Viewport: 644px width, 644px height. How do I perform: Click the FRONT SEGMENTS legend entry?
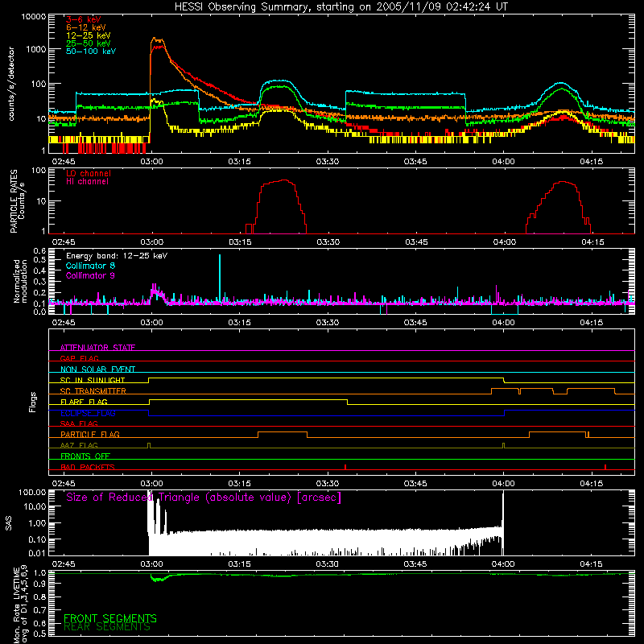click(110, 618)
